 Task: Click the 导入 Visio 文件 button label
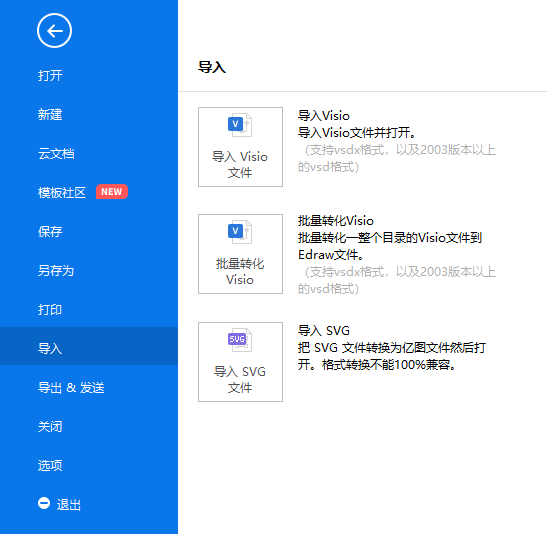(x=240, y=165)
